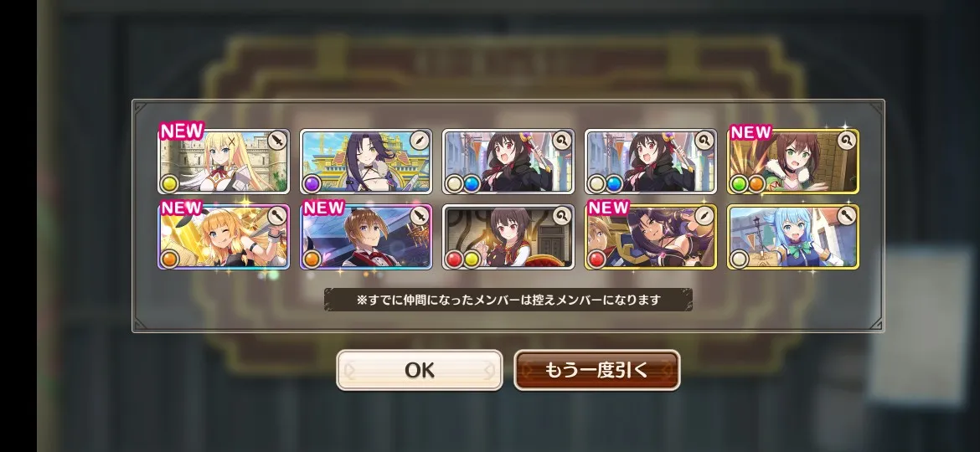This screenshot has width=980, height=452.
Task: Tap the staff icon on the green-eyed girl card
Action: 846,141
